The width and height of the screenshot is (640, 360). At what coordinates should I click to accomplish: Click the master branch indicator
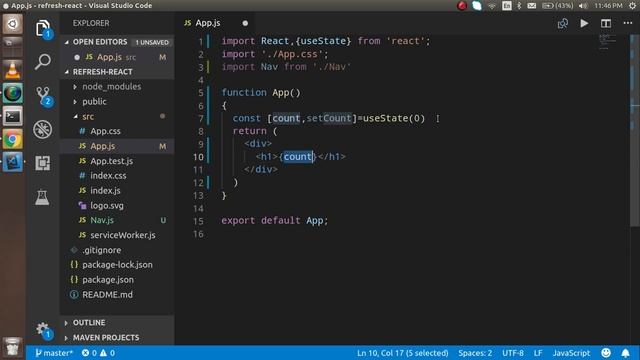pos(53,353)
